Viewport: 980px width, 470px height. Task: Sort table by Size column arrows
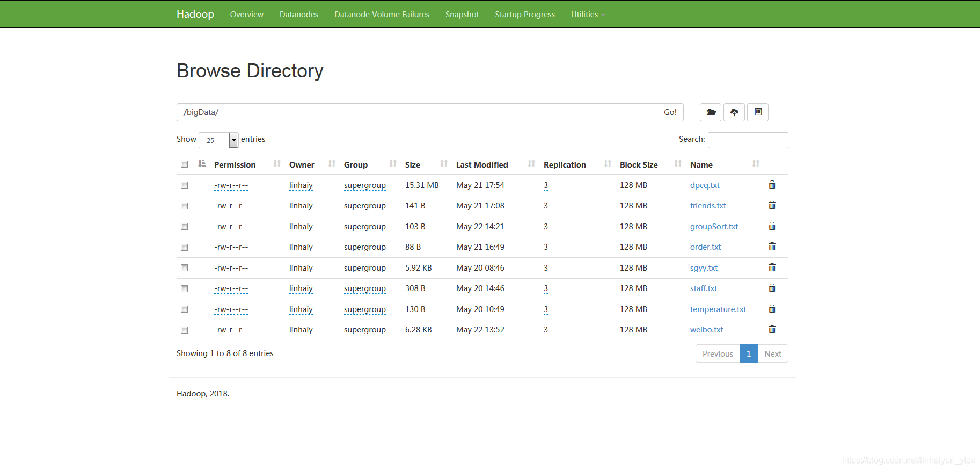[x=444, y=163]
